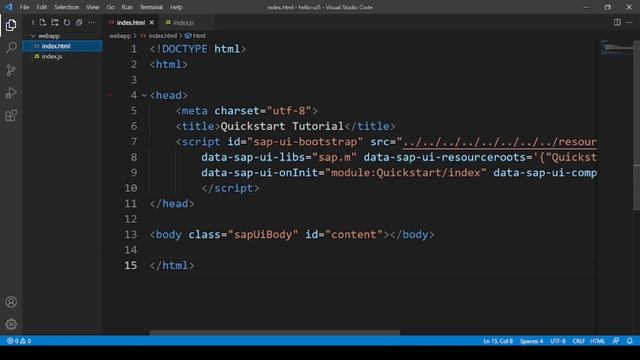Click New Folder icon in explorer toolbar
The image size is (640, 360).
(x=55, y=22)
